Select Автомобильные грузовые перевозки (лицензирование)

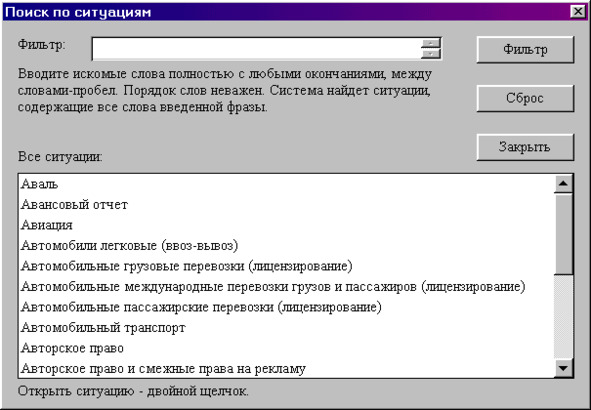(286, 266)
